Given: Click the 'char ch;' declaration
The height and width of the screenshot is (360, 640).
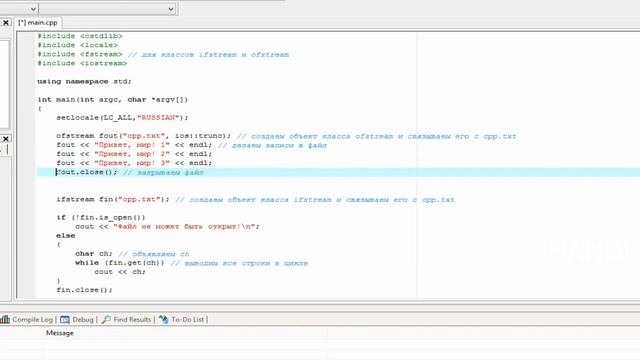Looking at the screenshot, I should pos(94,253).
